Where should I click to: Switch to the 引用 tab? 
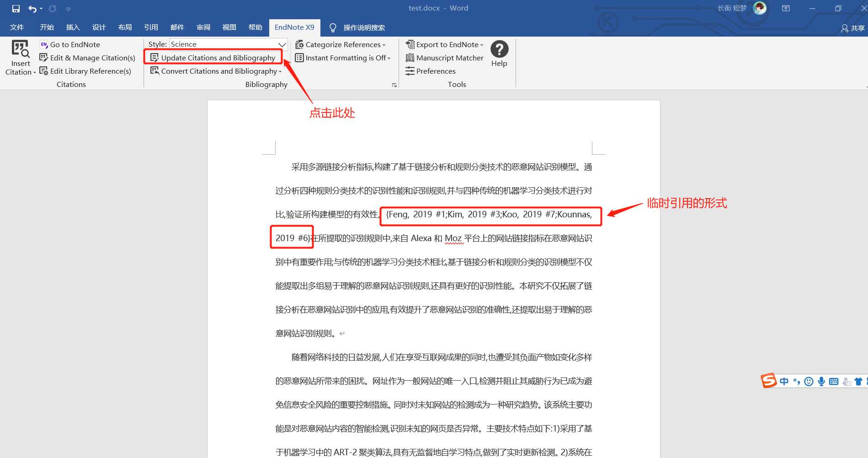click(151, 27)
